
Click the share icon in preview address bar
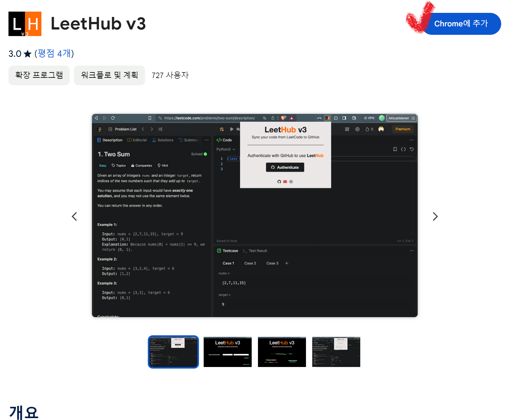[x=273, y=118]
